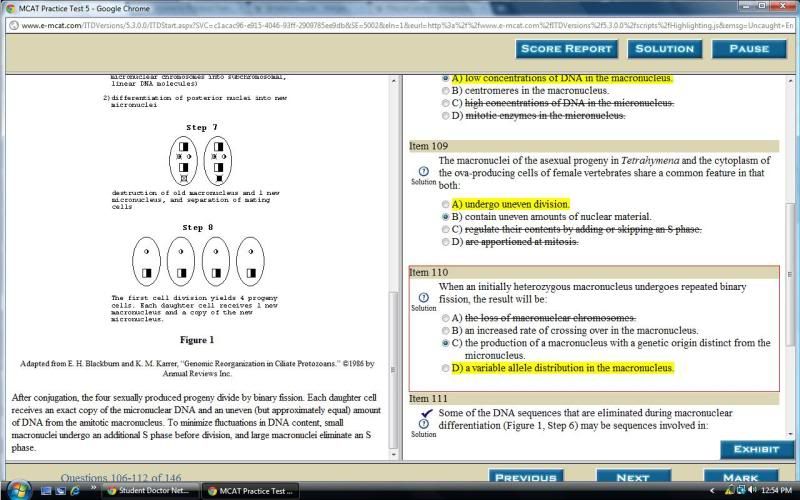Open the Windows Start menu
Viewport: 800px width, 500px height.
click(x=18, y=490)
